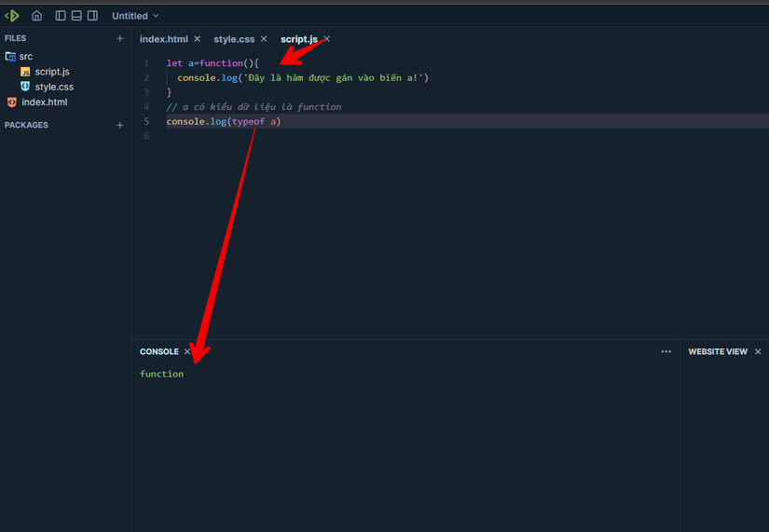Click the 'function' output in console
Image resolution: width=769 pixels, height=532 pixels.
point(161,375)
